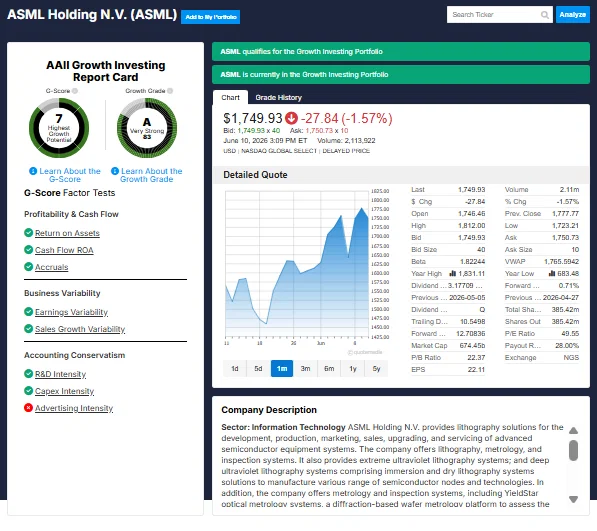Select the 5d chart range
597x531 pixels.
click(258, 368)
